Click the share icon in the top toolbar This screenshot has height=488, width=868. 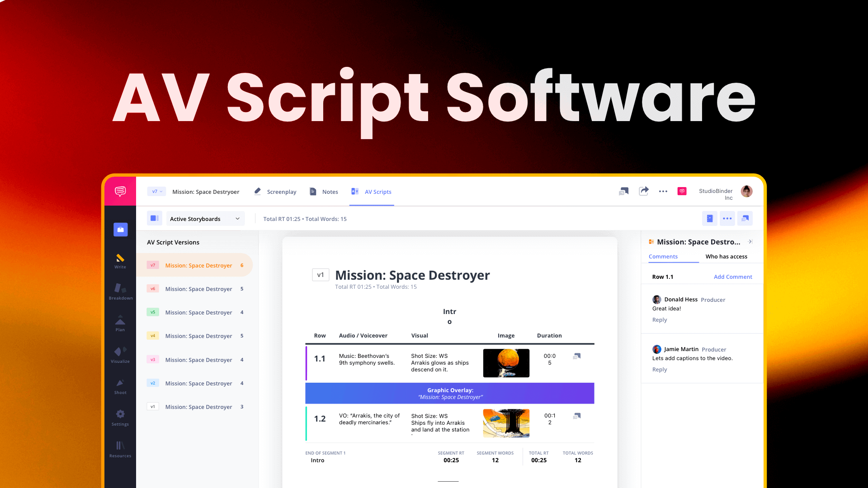point(644,191)
